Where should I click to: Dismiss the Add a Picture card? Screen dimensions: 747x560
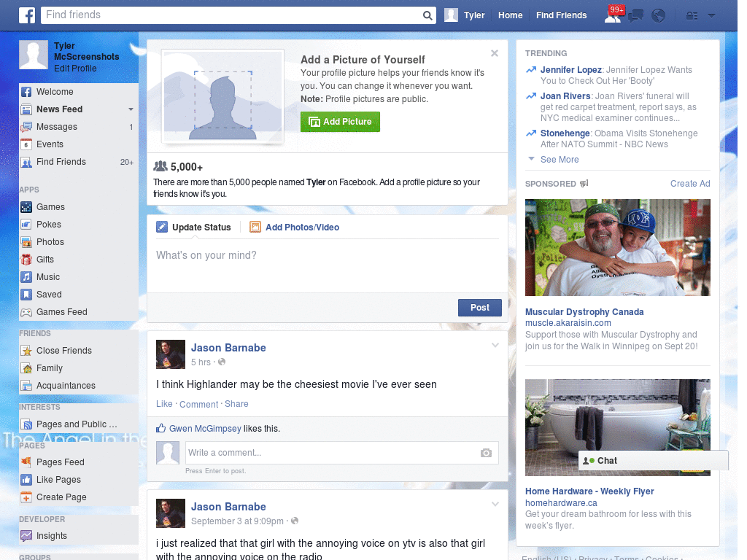coord(495,53)
